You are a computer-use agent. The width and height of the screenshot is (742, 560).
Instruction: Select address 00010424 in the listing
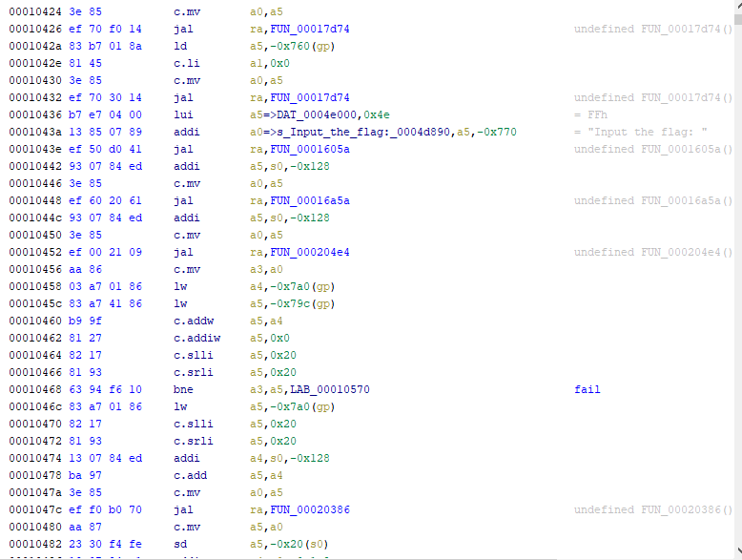34,11
